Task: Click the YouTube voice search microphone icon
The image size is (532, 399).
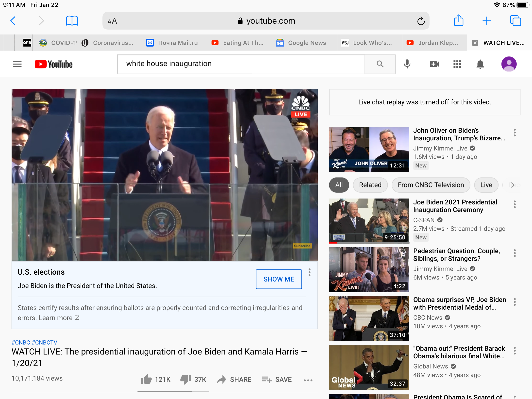Action: 407,64
